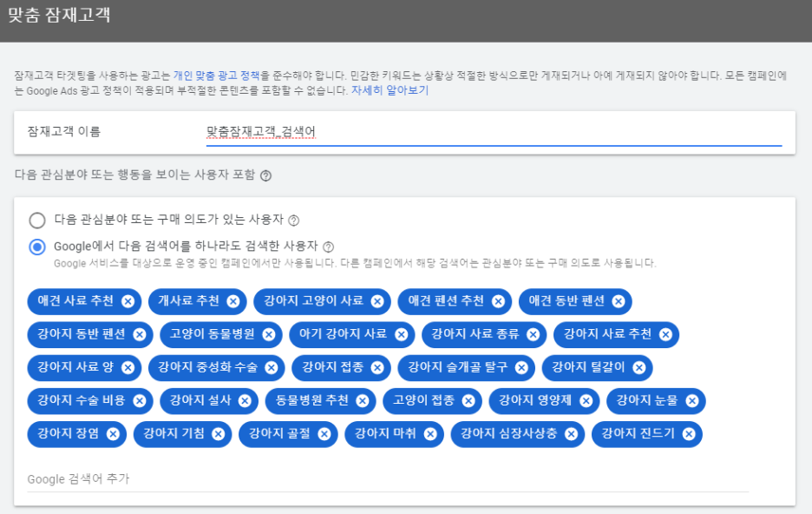Select the Google 검색어 targeting radio button
This screenshot has height=514, width=812.
coord(37,246)
